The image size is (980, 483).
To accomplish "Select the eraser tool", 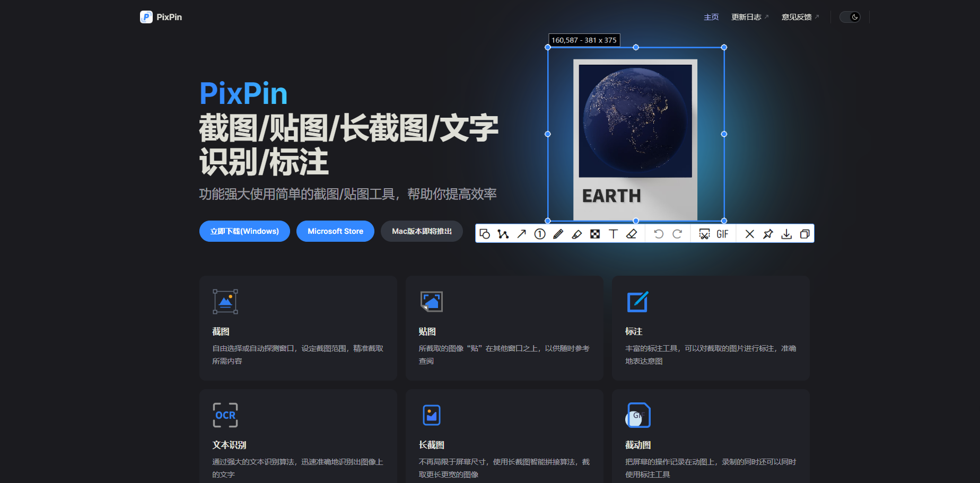I will [x=632, y=234].
